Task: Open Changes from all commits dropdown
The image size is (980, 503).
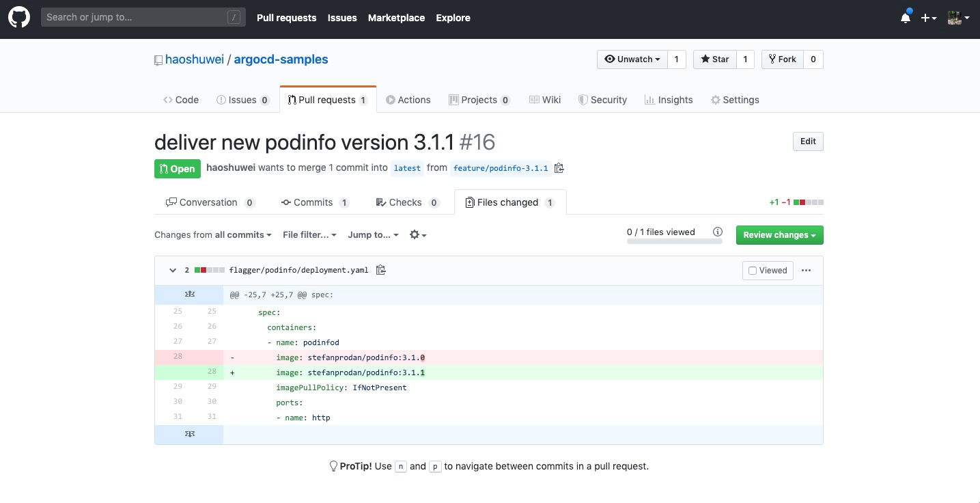Action: pyautogui.click(x=213, y=235)
